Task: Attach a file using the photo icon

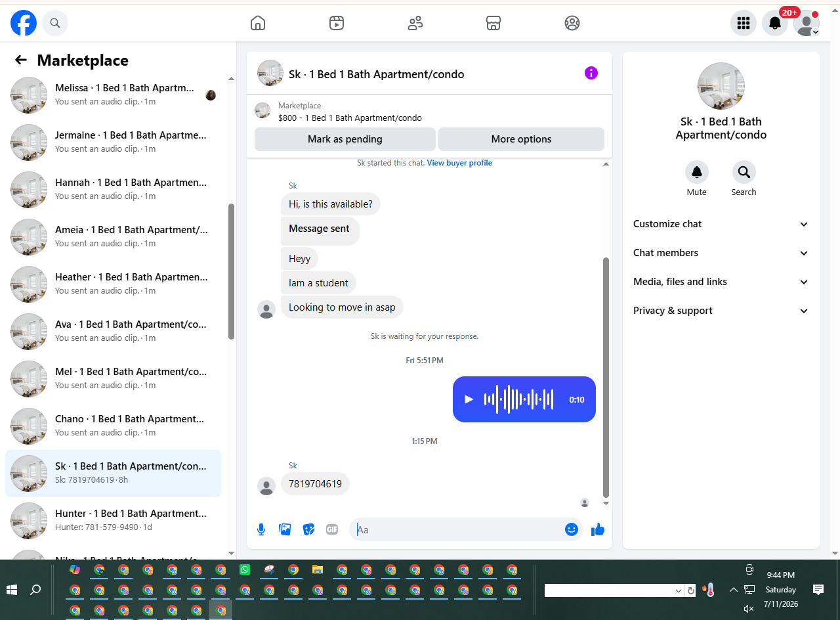Action: click(x=285, y=529)
